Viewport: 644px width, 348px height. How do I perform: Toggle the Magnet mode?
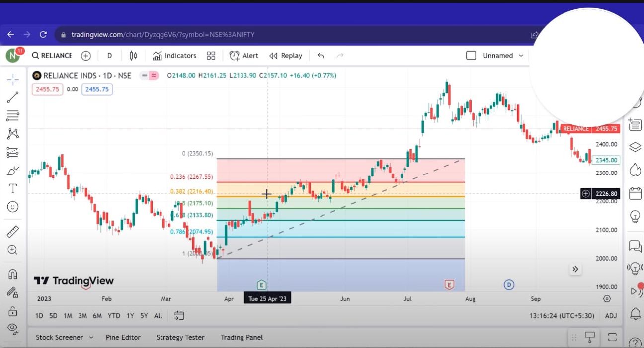click(x=13, y=274)
